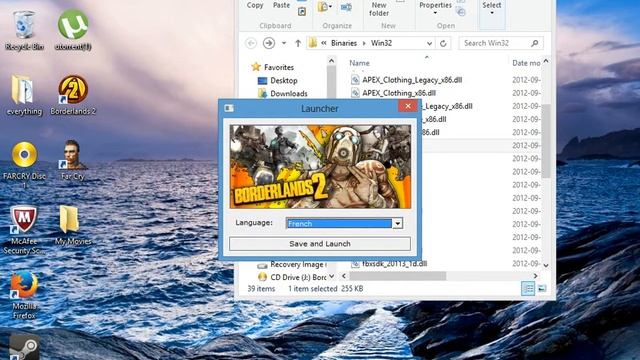Click navigation pane scroll up arrow
This screenshot has width=640, height=360.
click(x=331, y=61)
